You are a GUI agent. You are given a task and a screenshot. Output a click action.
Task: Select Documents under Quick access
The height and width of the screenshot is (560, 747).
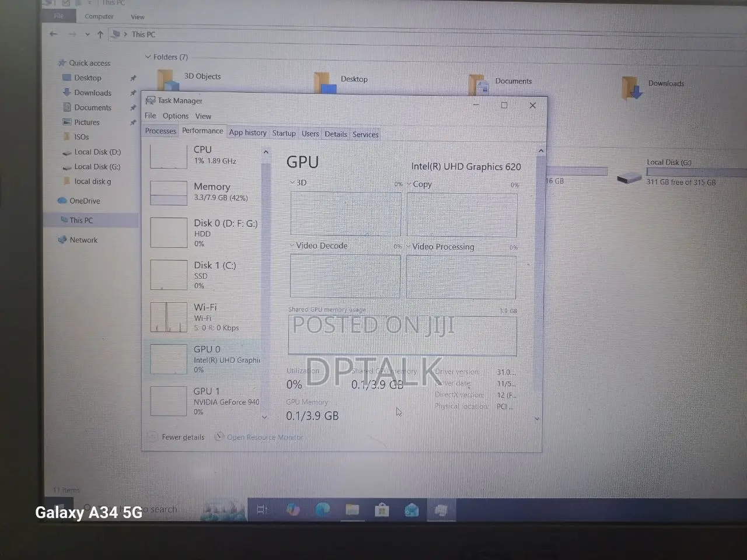[87, 107]
